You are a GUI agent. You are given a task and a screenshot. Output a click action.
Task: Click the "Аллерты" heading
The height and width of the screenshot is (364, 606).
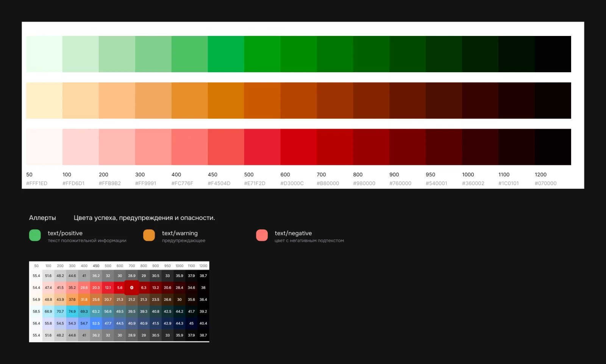tap(42, 218)
